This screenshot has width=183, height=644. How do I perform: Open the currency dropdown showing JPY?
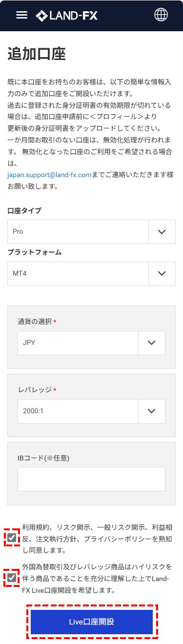click(x=91, y=342)
